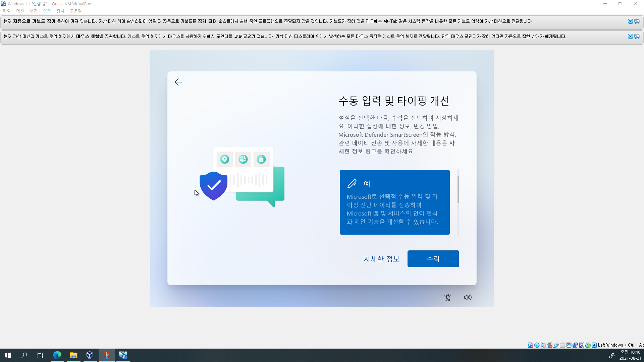The height and width of the screenshot is (362, 644).
Task: Open the Windows Start menu
Action: click(x=8, y=355)
